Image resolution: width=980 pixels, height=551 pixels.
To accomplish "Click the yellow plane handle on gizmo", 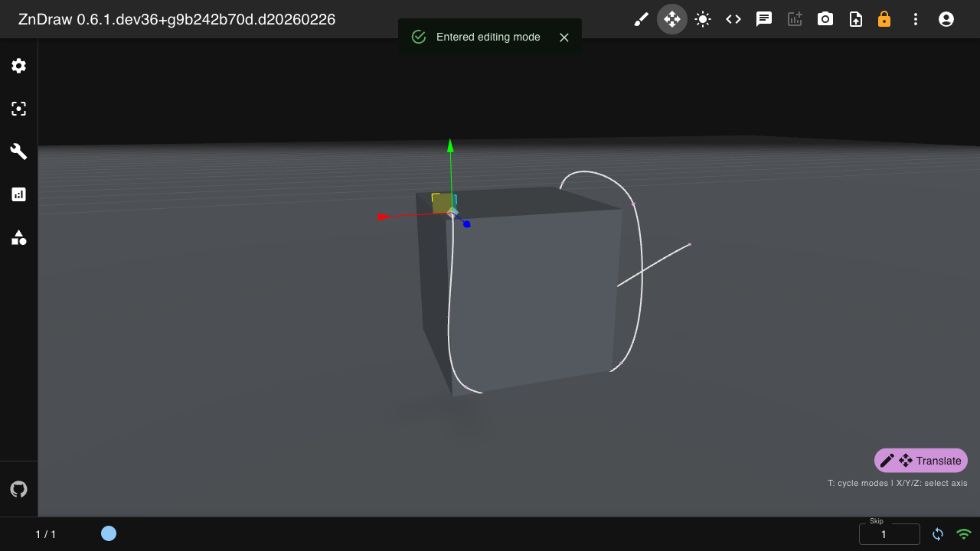I will [x=441, y=203].
